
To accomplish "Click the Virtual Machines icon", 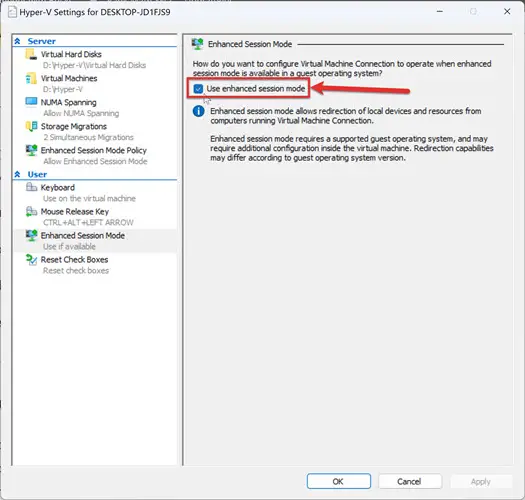I will (x=31, y=78).
